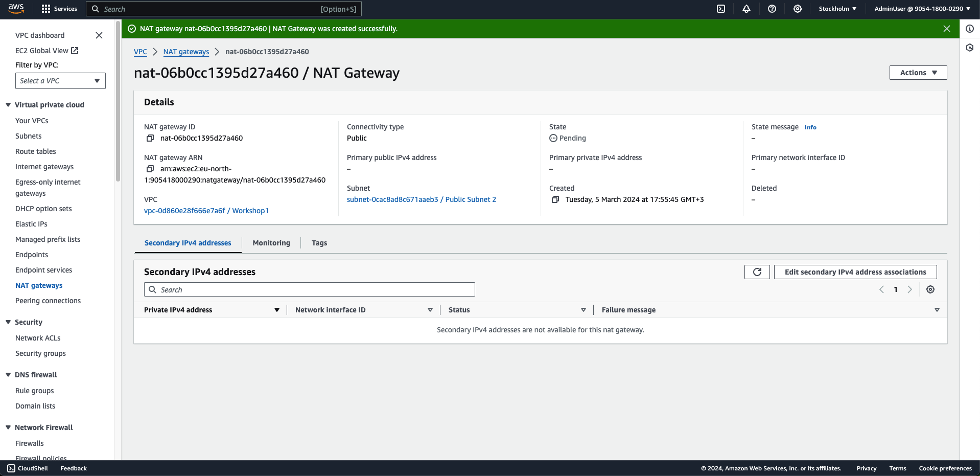Click Edit secondary IPv4 address associations
Image resolution: width=980 pixels, height=476 pixels.
[x=855, y=272]
